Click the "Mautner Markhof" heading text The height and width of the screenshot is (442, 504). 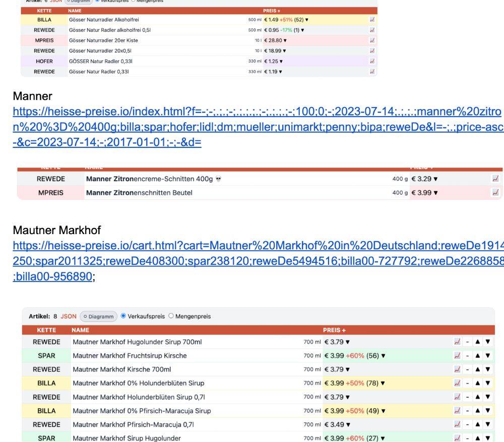coord(57,230)
